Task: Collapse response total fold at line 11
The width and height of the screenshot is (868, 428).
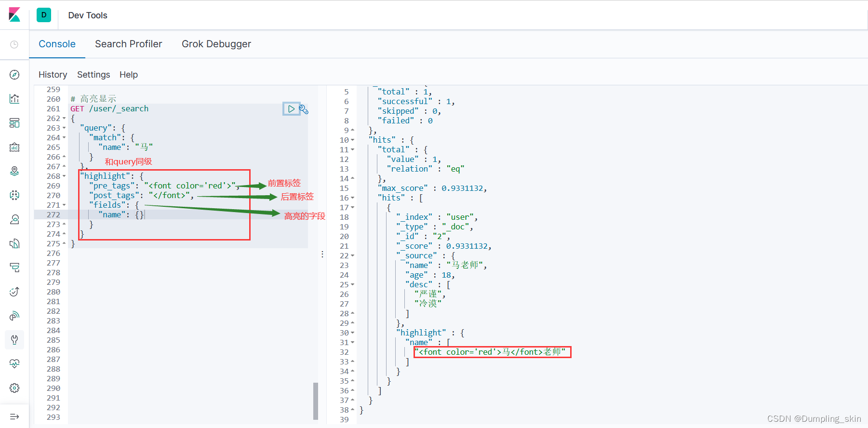Action: point(352,150)
